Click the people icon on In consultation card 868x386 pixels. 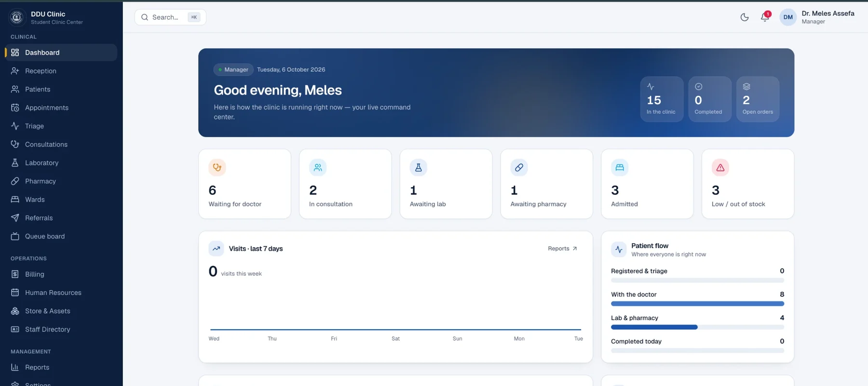click(x=318, y=167)
